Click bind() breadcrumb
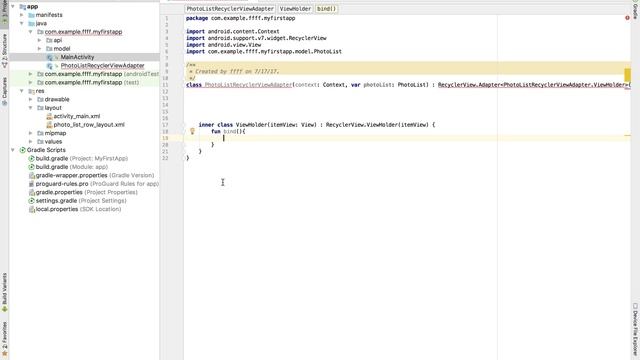This screenshot has height=360, width=640. pos(327,9)
